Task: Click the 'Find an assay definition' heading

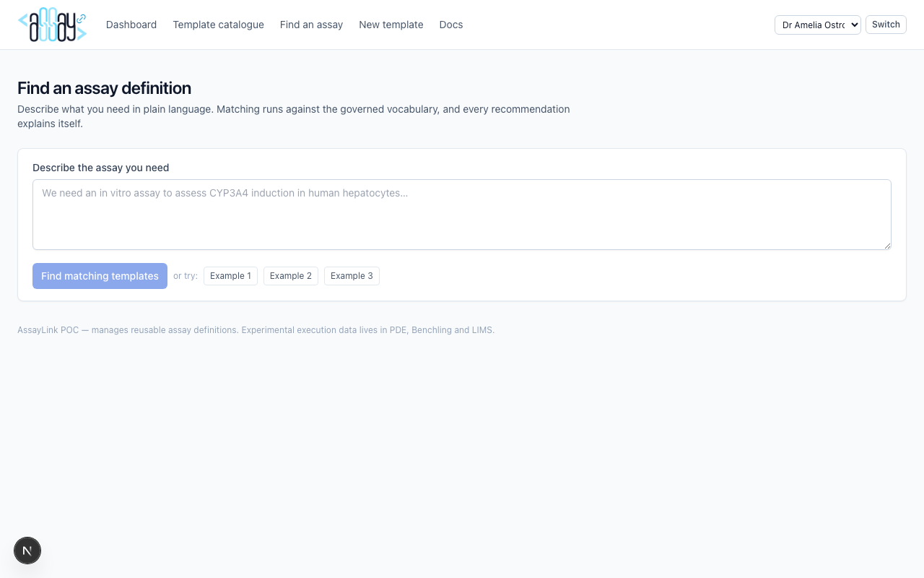Action: tap(104, 88)
